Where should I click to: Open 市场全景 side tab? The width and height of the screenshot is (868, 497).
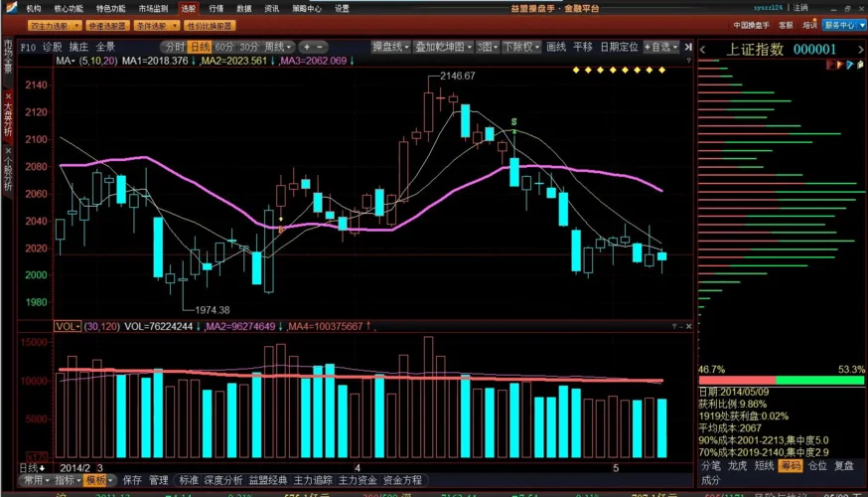point(8,57)
